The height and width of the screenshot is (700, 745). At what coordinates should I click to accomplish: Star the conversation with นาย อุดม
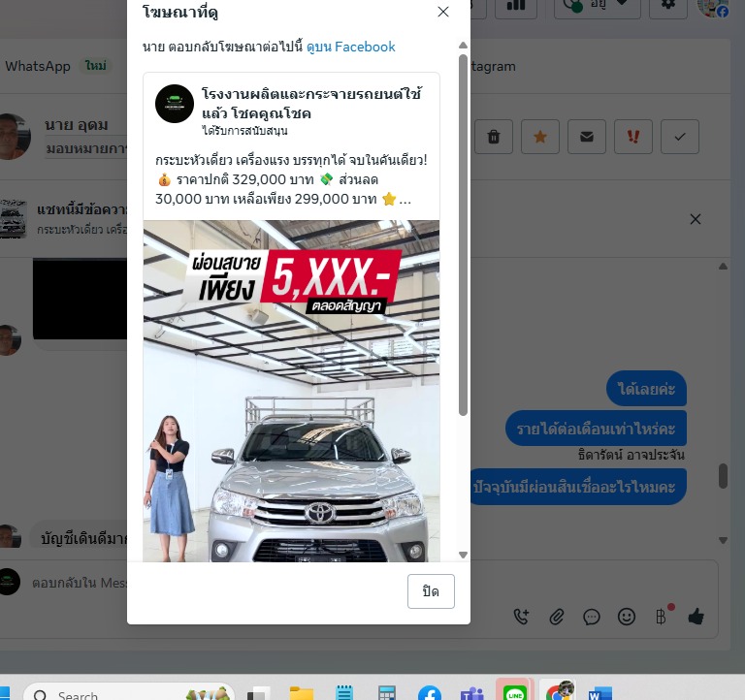click(x=540, y=137)
